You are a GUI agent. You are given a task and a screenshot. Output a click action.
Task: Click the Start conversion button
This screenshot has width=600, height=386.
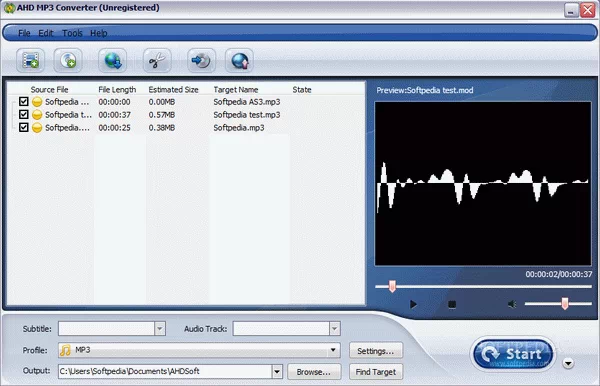[513, 354]
